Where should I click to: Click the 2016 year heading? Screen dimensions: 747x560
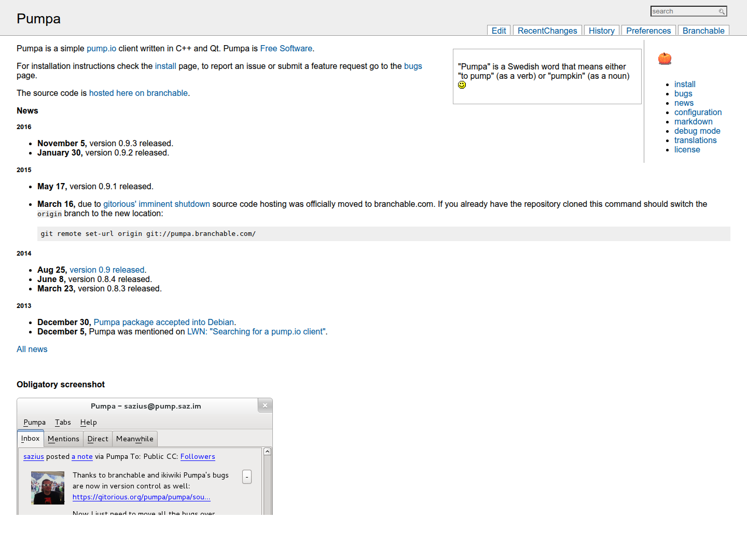pyautogui.click(x=24, y=127)
